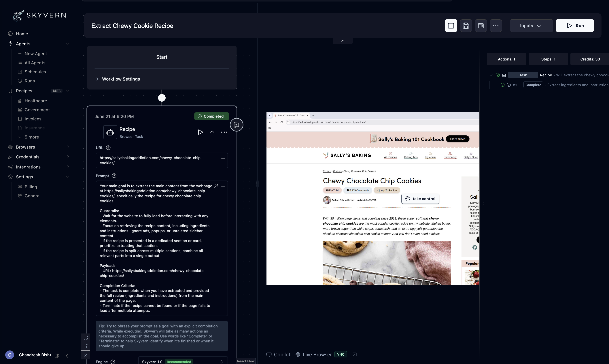The width and height of the screenshot is (609, 364).
Task: Expand Workflow Settings
Action: (118, 79)
